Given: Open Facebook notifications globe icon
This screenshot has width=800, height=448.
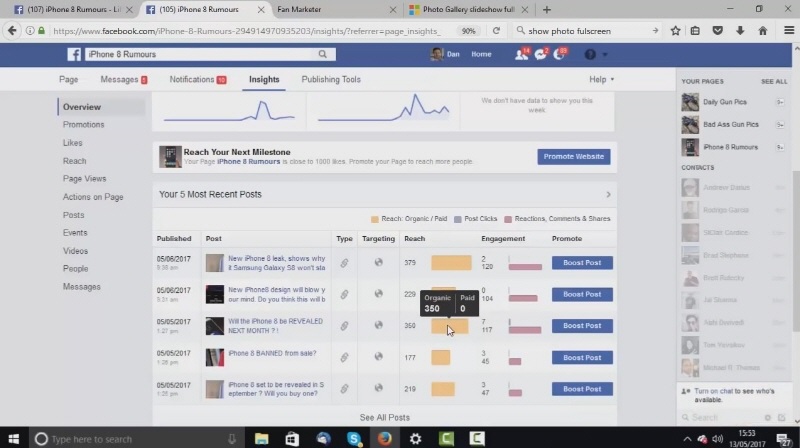Looking at the screenshot, I should pos(559,54).
